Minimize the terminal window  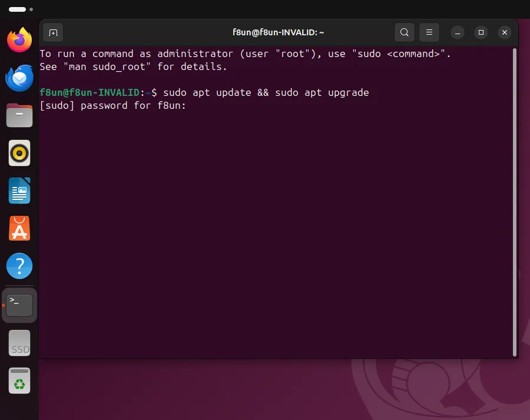click(x=458, y=32)
